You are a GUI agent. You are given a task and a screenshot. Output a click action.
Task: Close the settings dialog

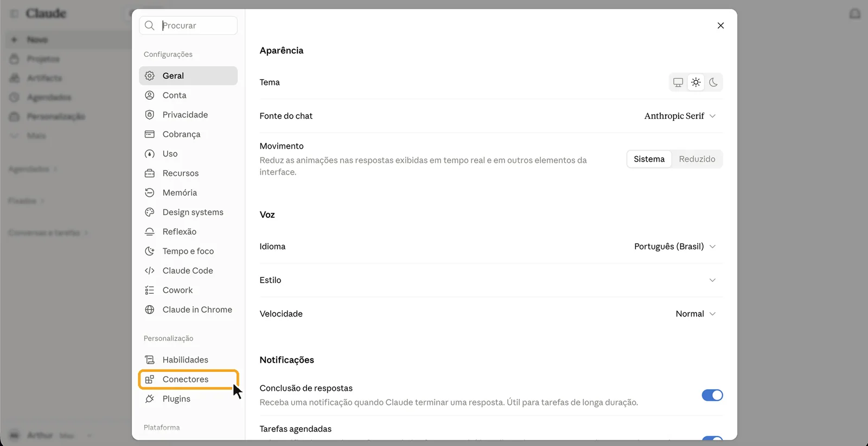pyautogui.click(x=720, y=25)
